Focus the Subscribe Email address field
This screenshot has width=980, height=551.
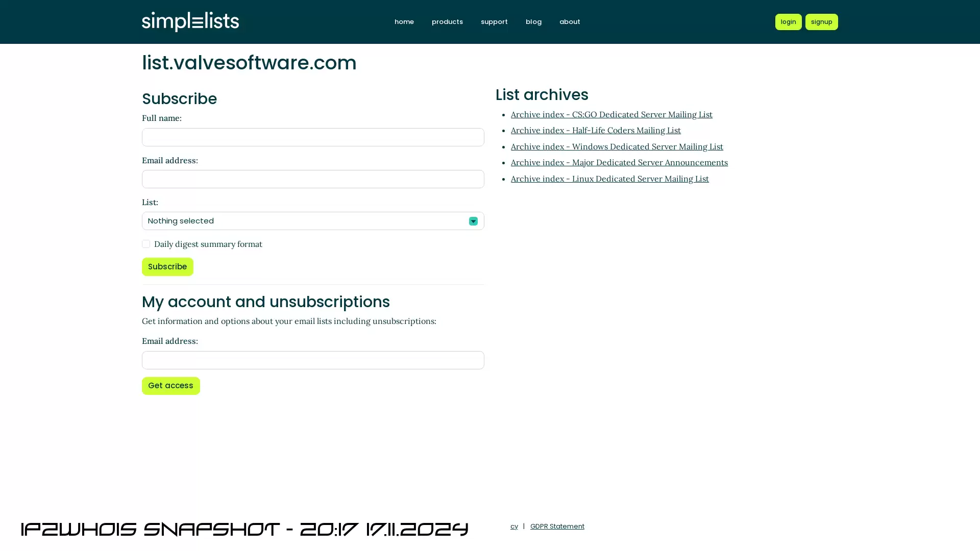coord(313,179)
